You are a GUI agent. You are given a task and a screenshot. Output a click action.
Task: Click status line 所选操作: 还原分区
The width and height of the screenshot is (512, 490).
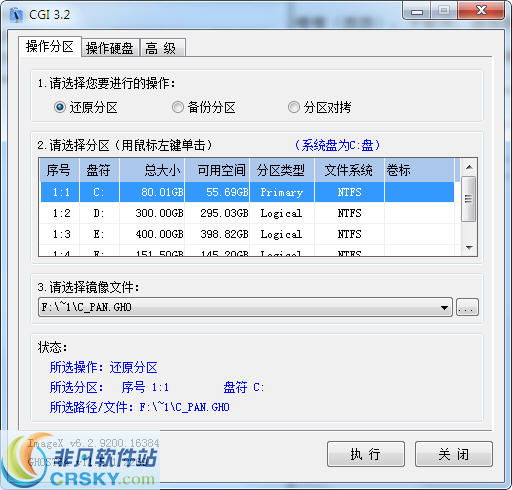103,367
